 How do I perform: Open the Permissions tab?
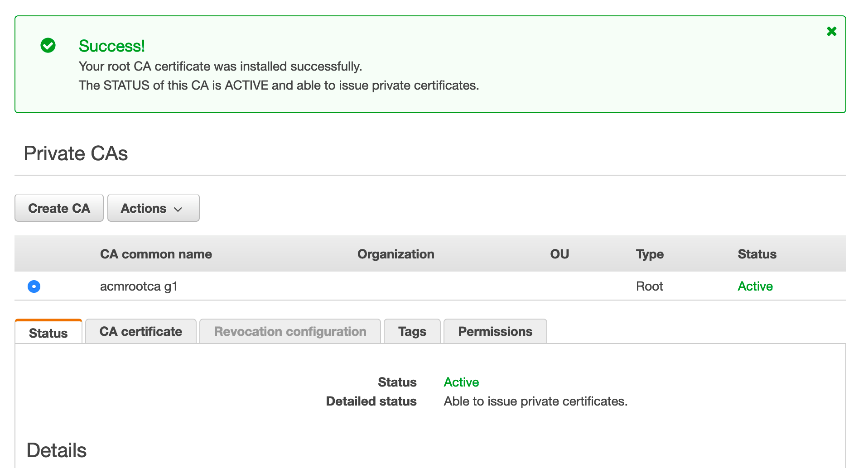(x=495, y=331)
